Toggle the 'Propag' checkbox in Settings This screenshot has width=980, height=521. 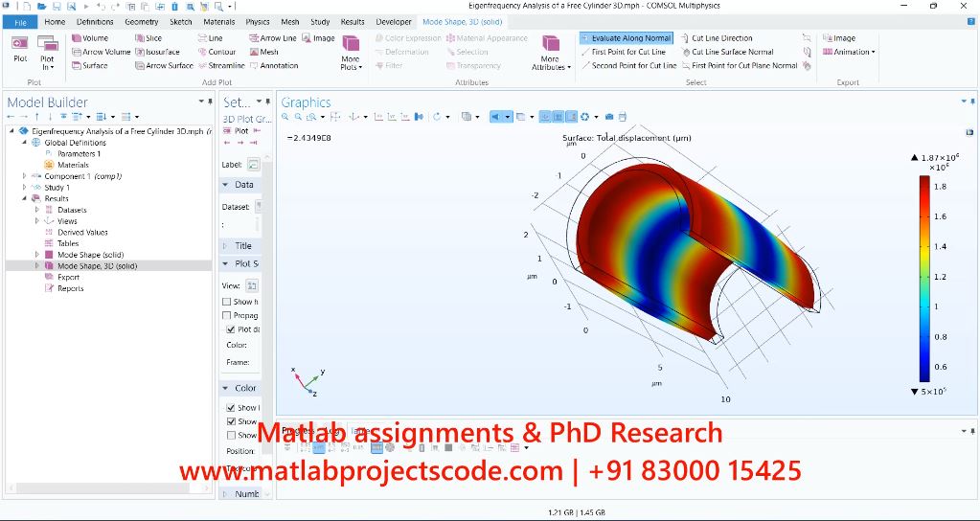point(227,315)
